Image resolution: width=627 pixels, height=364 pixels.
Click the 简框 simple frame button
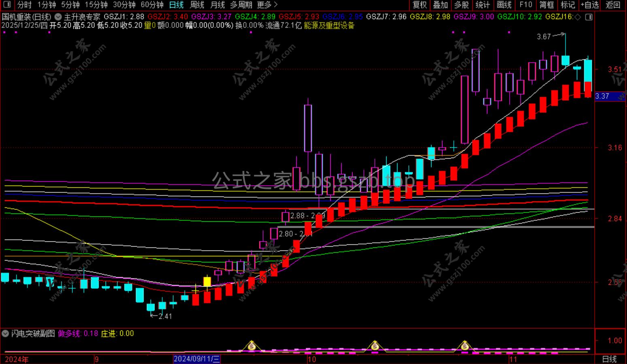point(546,5)
